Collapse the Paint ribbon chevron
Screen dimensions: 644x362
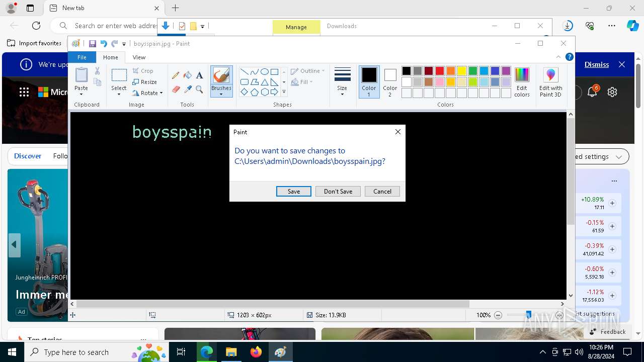[558, 57]
